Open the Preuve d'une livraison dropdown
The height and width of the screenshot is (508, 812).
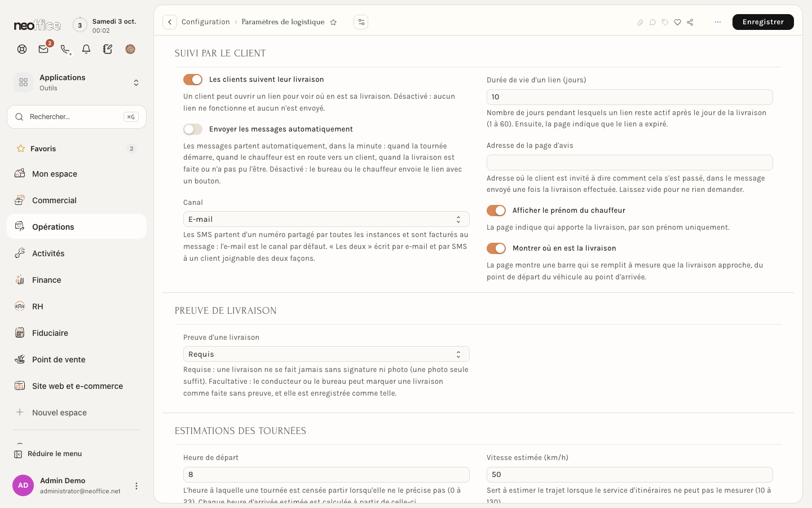[x=326, y=354]
